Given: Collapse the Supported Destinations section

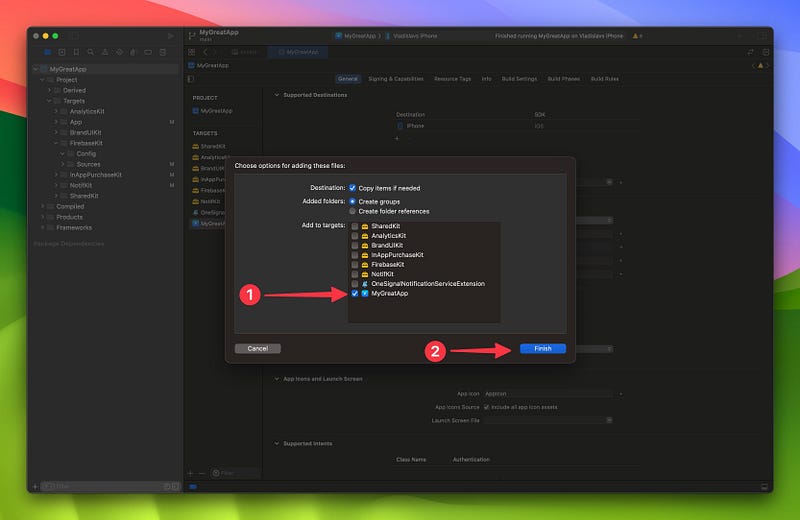Looking at the screenshot, I should [x=277, y=95].
